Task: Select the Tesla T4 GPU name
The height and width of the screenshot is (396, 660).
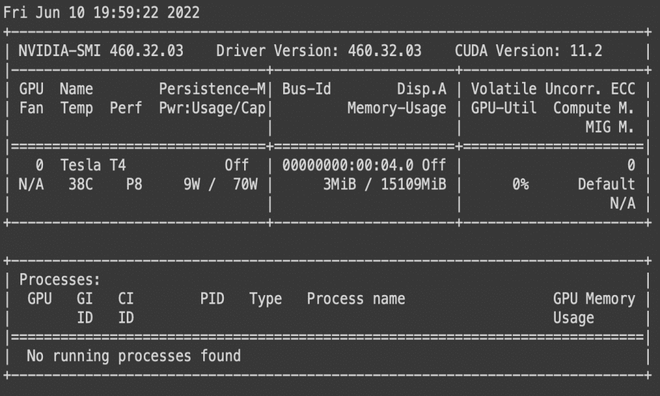Action: [x=93, y=165]
